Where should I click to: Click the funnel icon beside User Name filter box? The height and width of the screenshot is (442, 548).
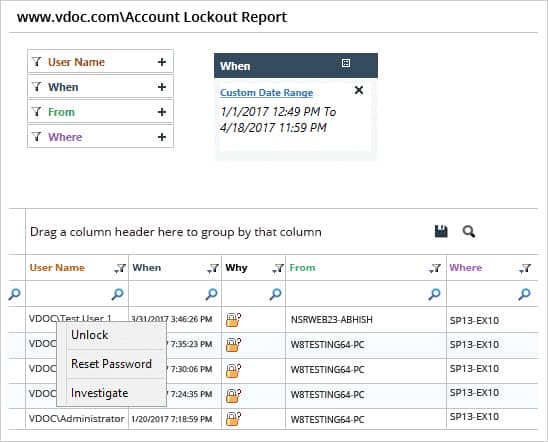click(37, 62)
